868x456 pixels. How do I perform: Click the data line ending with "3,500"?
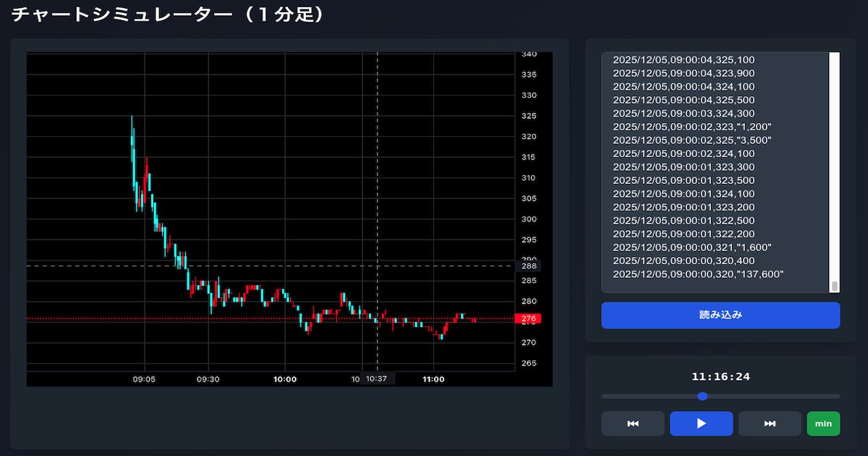coord(692,140)
